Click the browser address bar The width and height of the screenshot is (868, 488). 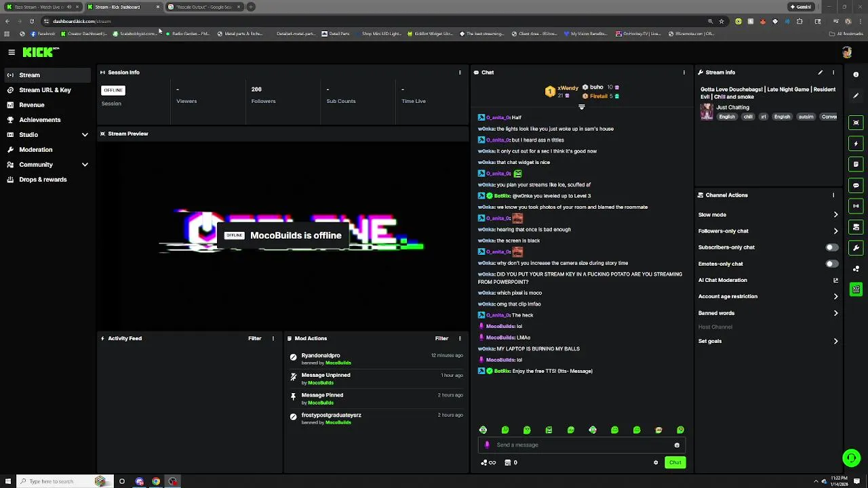(373, 21)
